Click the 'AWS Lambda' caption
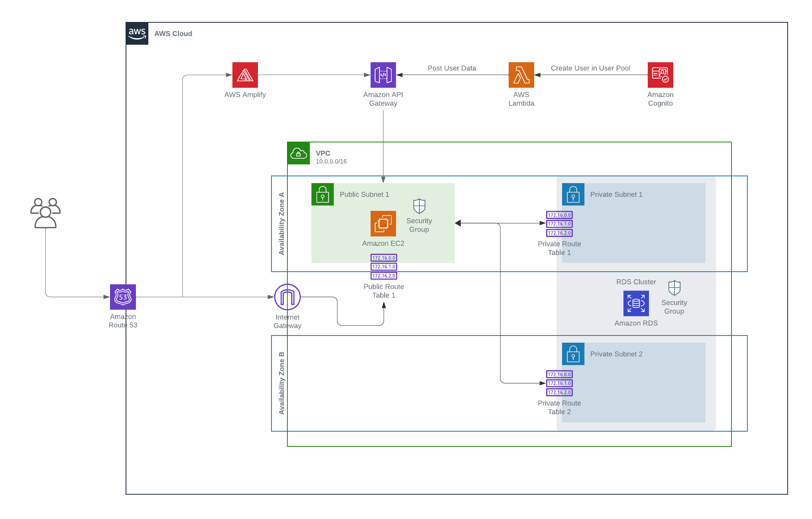This screenshot has width=812, height=519. pyautogui.click(x=521, y=99)
